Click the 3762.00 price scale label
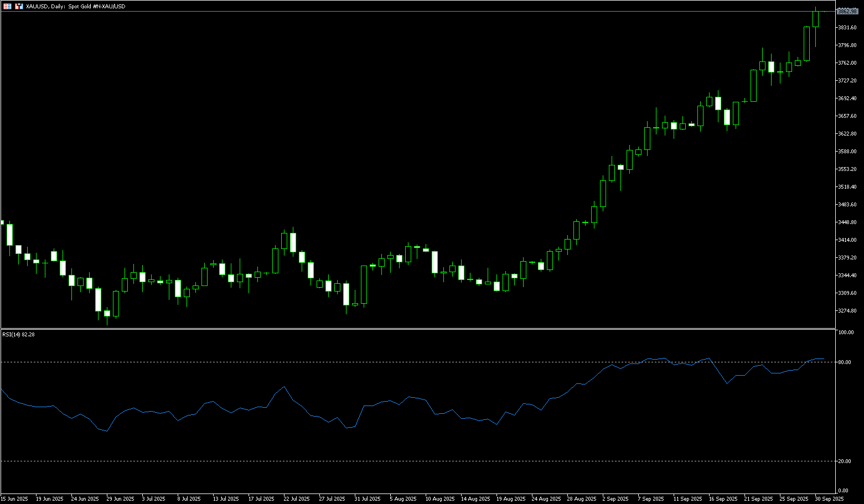This screenshot has width=864, height=504. pos(847,63)
